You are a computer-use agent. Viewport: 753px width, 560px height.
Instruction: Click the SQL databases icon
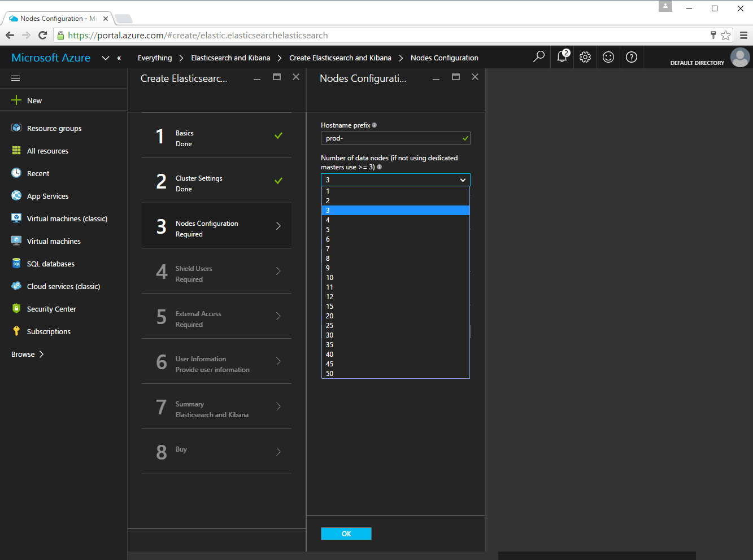click(16, 263)
